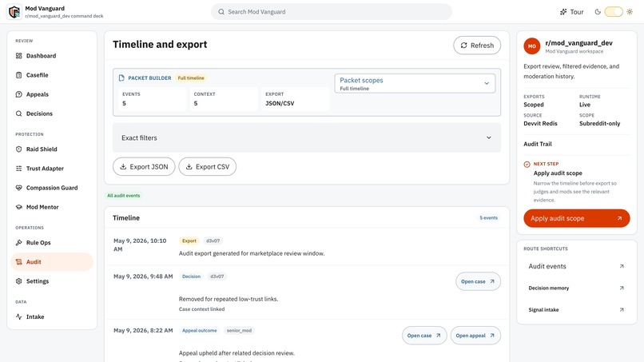Open the Signal intake shortcut
Image resolution: width=644 pixels, height=362 pixels.
(577, 310)
